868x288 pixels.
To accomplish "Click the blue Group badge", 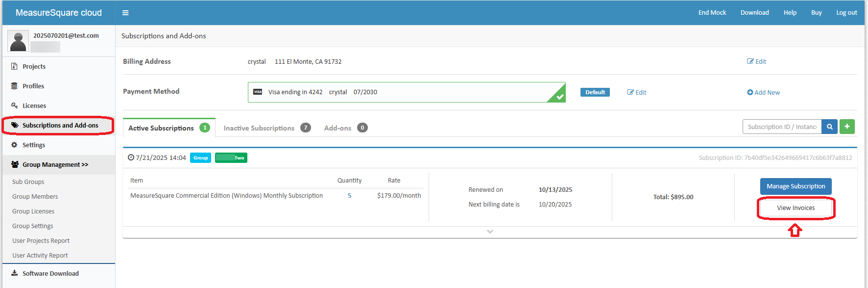I will [200, 157].
